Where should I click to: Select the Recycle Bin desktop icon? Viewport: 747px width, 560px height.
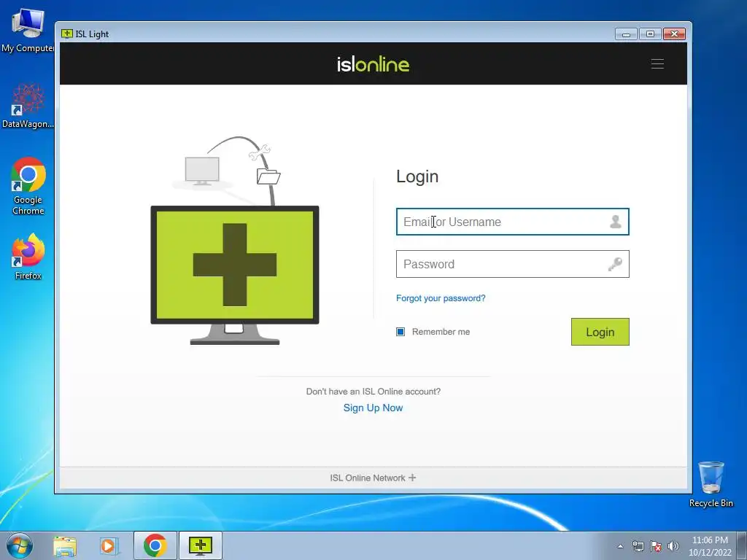711,484
